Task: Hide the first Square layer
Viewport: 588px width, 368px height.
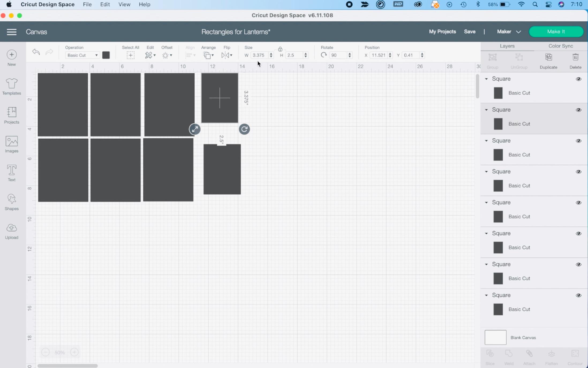Action: tap(578, 79)
